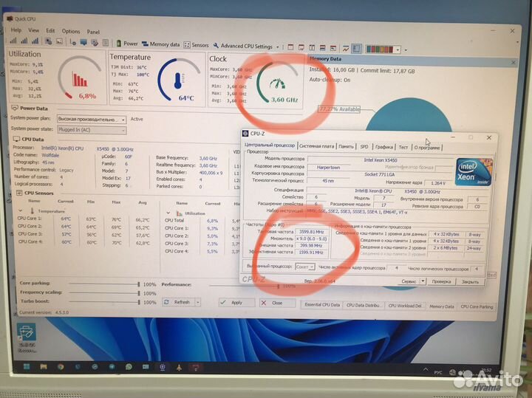532x398 pixels.
Task: Select the Память tab in CPU-Z
Action: pyautogui.click(x=346, y=146)
